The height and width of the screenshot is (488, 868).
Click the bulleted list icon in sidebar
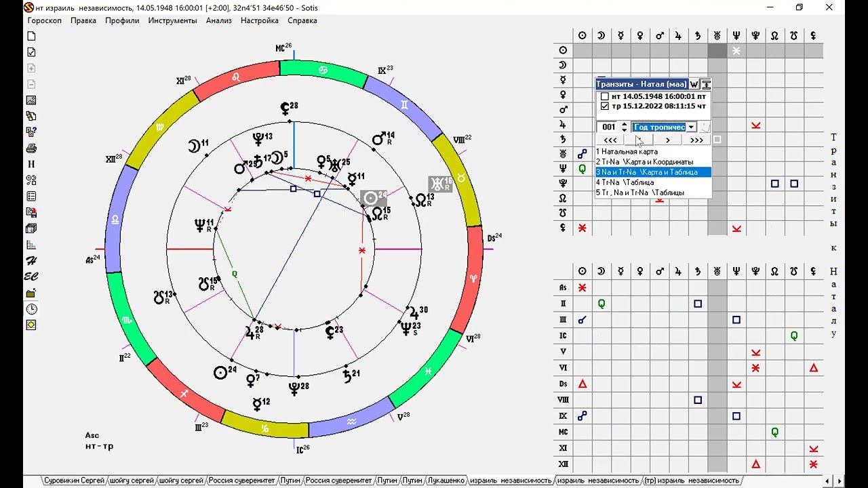coord(31,197)
